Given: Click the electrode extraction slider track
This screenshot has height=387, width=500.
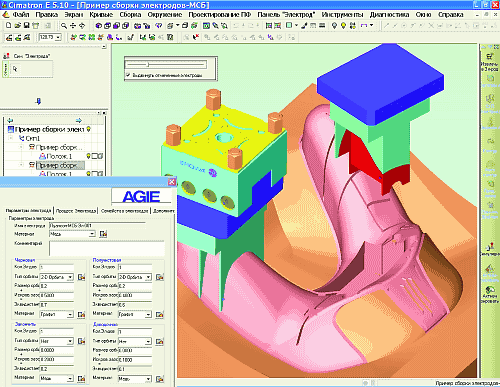Looking at the screenshot, I should (166, 64).
